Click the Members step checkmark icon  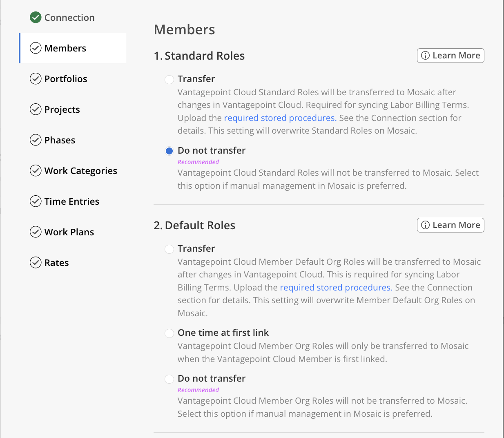(36, 48)
